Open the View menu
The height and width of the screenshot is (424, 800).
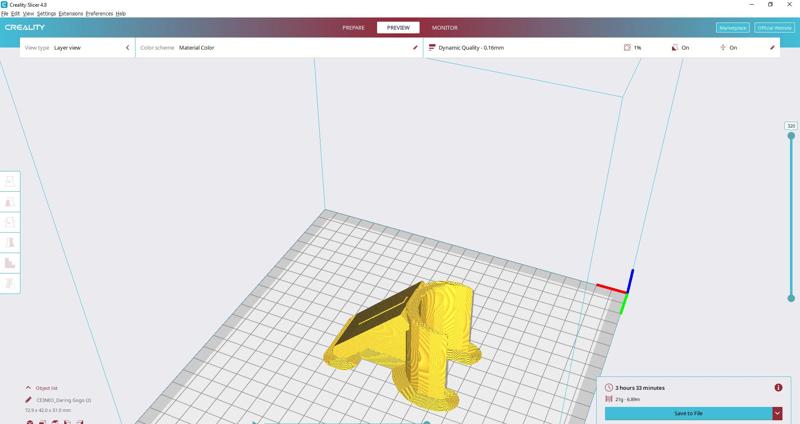point(29,14)
